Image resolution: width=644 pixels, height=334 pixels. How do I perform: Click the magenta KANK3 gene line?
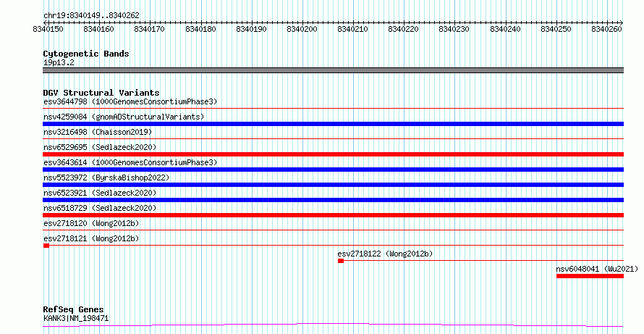pos(333,325)
